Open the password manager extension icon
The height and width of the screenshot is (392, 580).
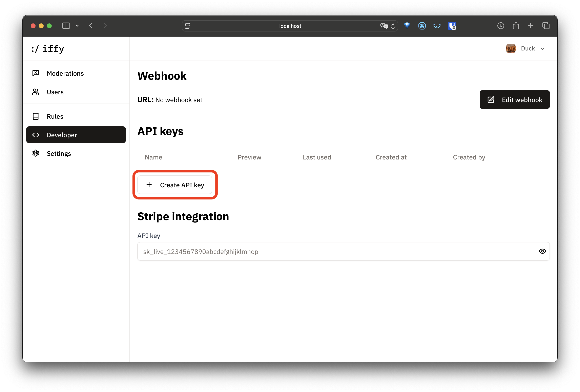[x=452, y=26]
